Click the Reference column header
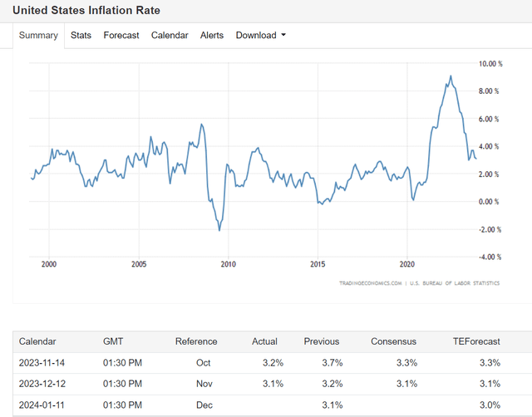 (196, 341)
